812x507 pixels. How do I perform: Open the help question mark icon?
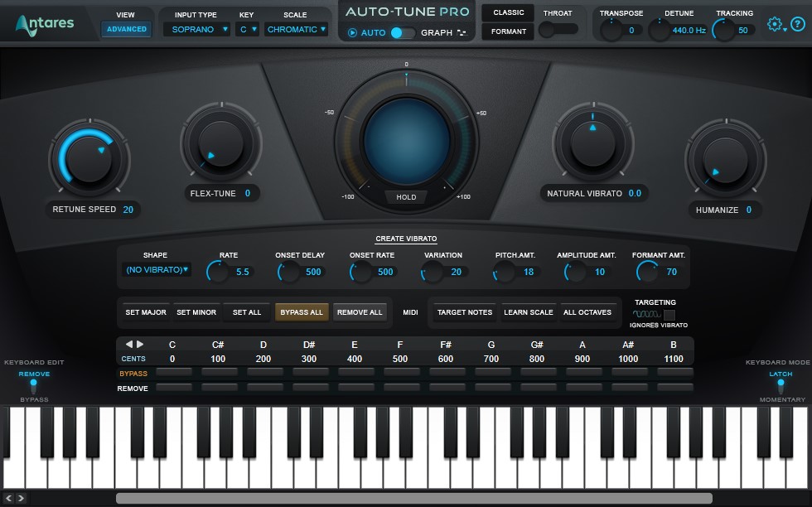coord(797,24)
